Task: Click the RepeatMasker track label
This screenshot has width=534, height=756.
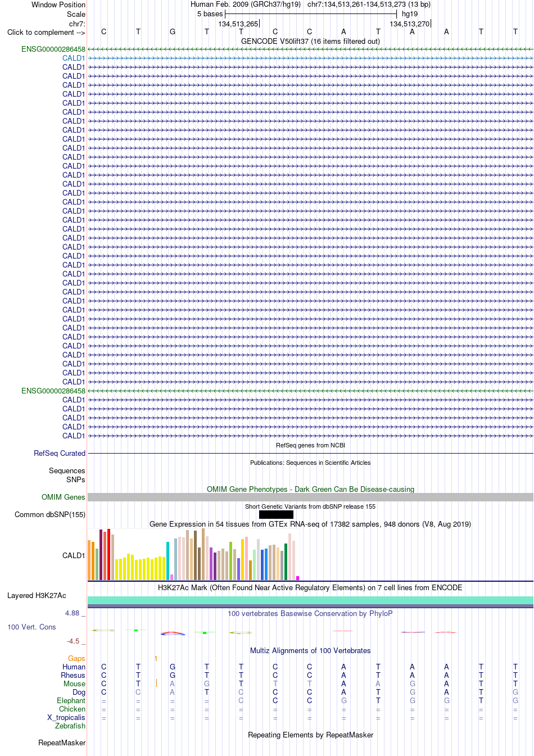Action: pyautogui.click(x=62, y=743)
